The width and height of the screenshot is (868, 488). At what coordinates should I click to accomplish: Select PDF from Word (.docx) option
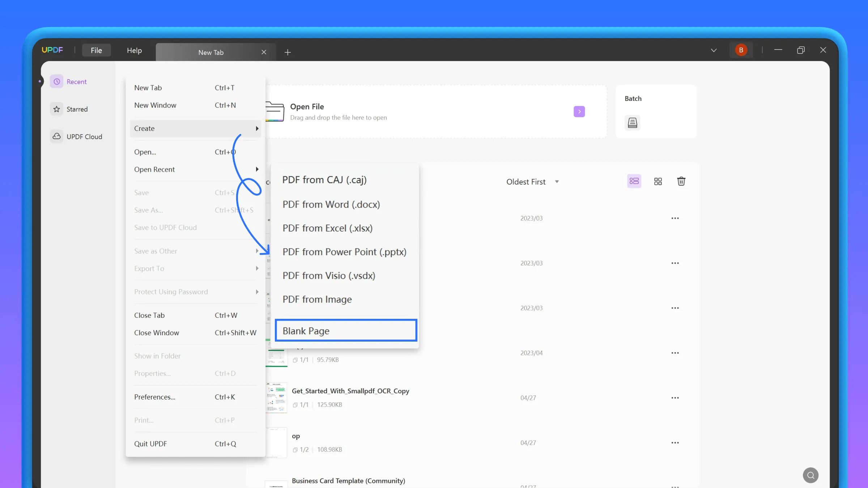331,204
